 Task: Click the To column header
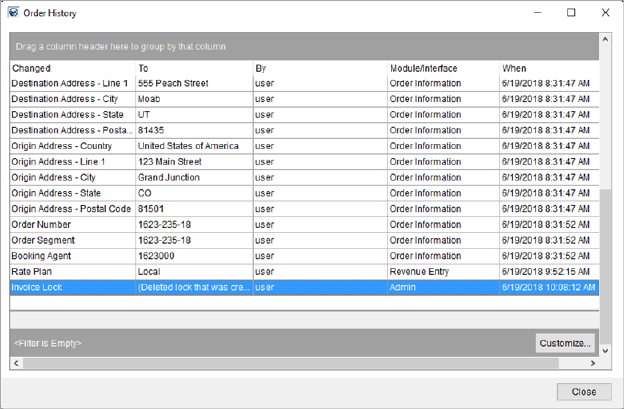pyautogui.click(x=193, y=68)
